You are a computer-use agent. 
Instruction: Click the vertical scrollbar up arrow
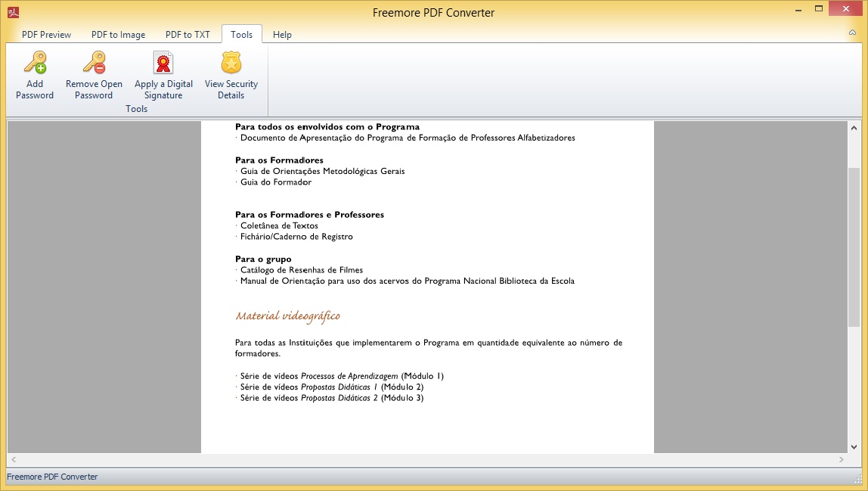pyautogui.click(x=854, y=128)
